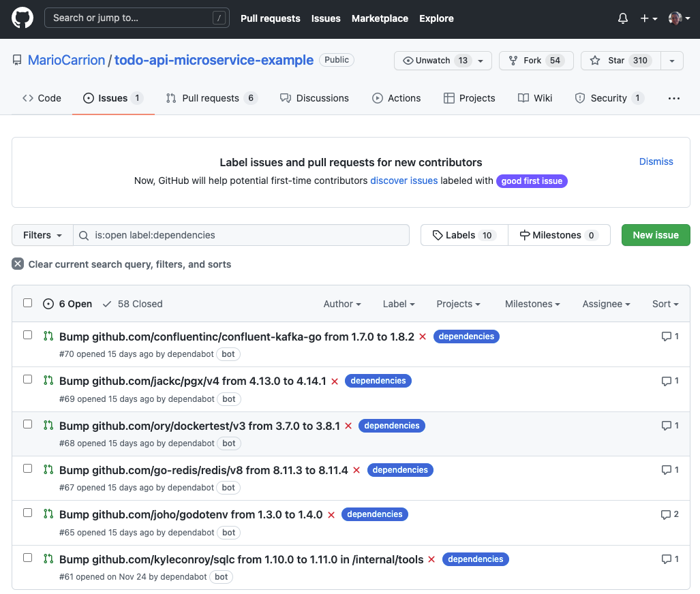
Task: Click pull request icon of PR #70
Action: click(x=48, y=336)
